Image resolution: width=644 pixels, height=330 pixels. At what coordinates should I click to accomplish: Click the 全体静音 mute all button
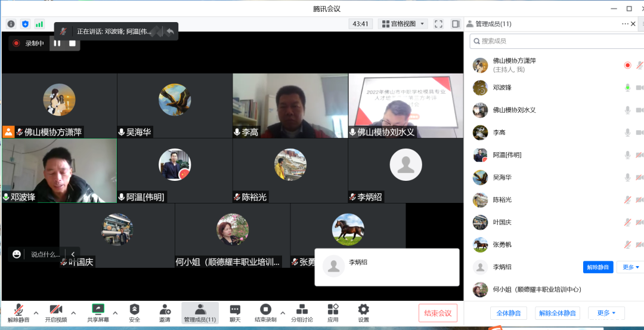[x=509, y=313]
